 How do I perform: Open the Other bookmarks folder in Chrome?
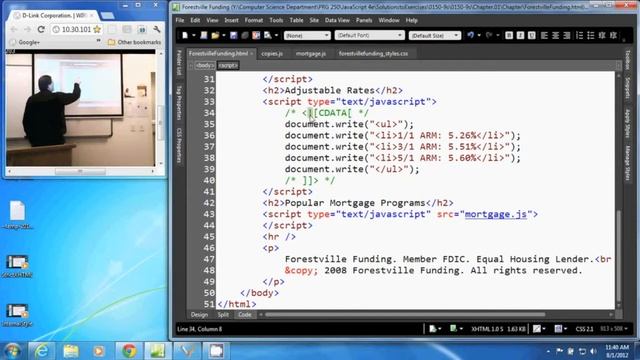point(135,42)
